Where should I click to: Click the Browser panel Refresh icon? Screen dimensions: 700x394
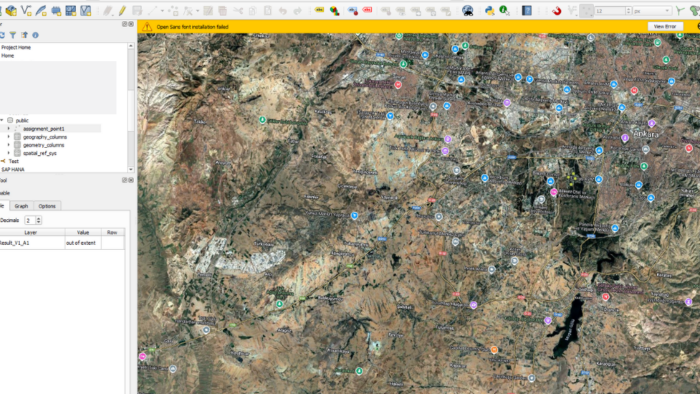pos(2,35)
